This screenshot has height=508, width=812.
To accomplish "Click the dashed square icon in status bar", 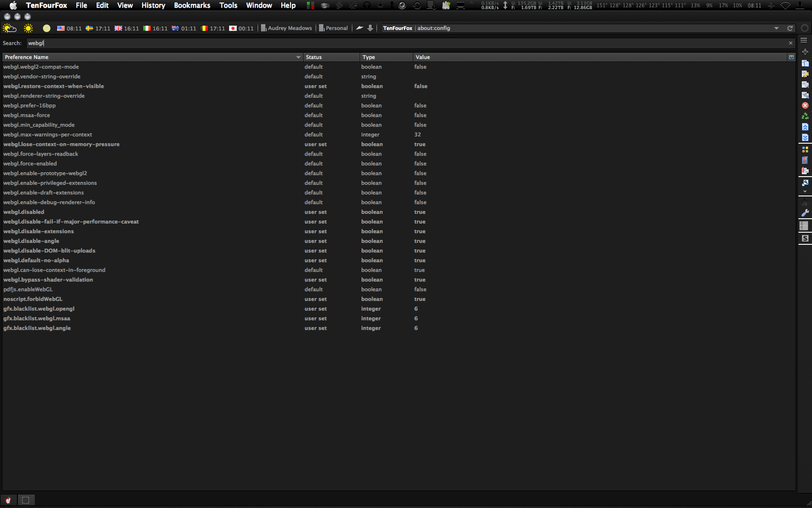I will [x=26, y=500].
